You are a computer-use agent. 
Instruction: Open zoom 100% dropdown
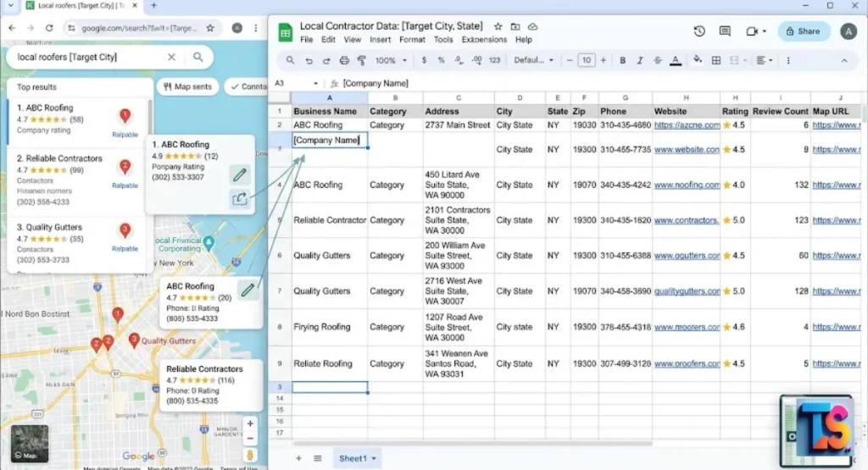391,60
